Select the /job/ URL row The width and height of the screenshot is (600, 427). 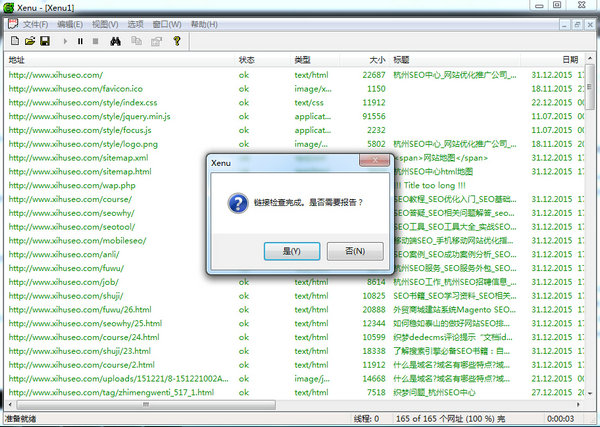click(x=295, y=282)
